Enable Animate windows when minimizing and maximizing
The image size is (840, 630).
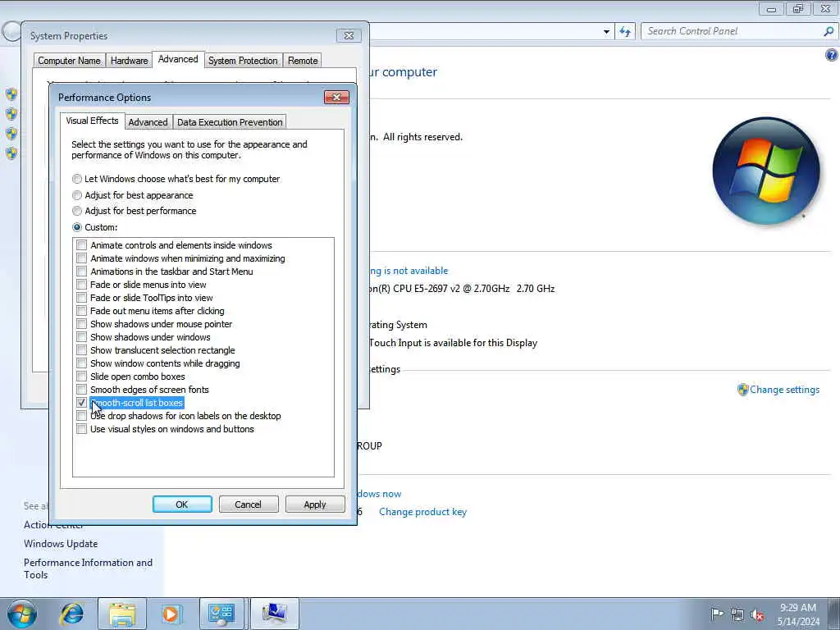pos(81,258)
